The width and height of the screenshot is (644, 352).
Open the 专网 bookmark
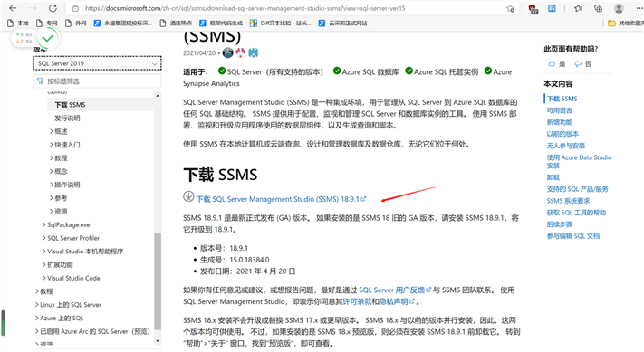(x=47, y=23)
